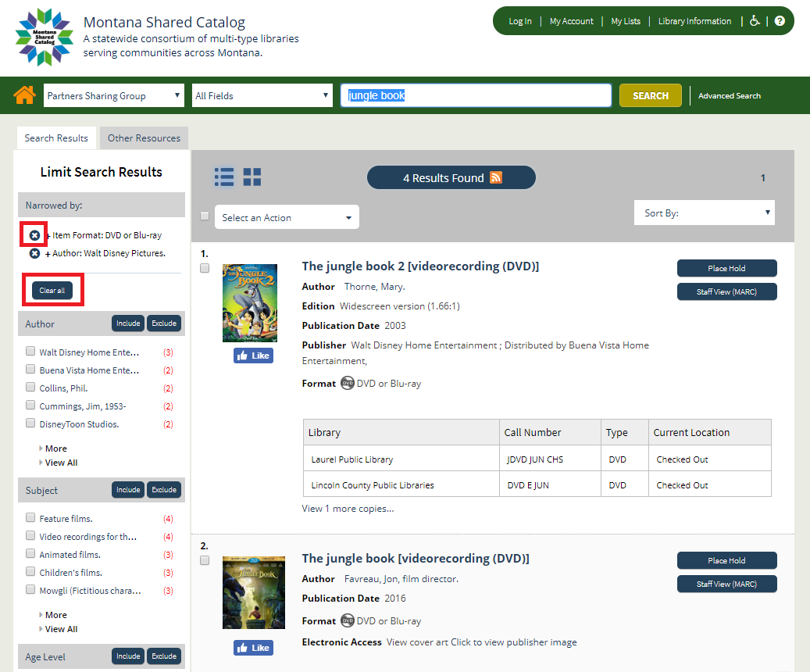Open The jungle book 2016 cover thumbnail
This screenshot has width=810, height=672.
pos(254,592)
